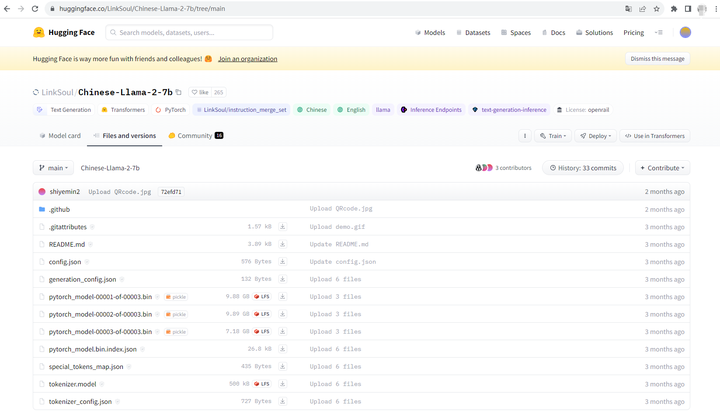Open the more options kebab button
Viewport: 720px width, 417px height.
[524, 136]
